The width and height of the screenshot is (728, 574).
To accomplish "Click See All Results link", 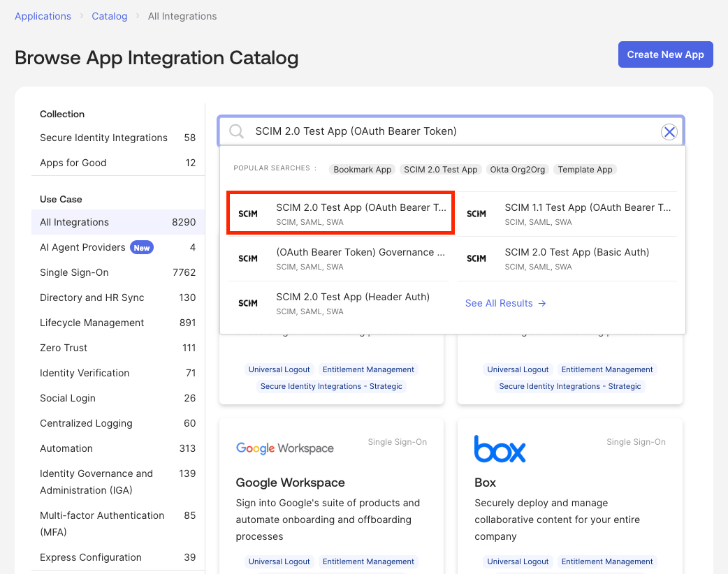I will point(505,304).
